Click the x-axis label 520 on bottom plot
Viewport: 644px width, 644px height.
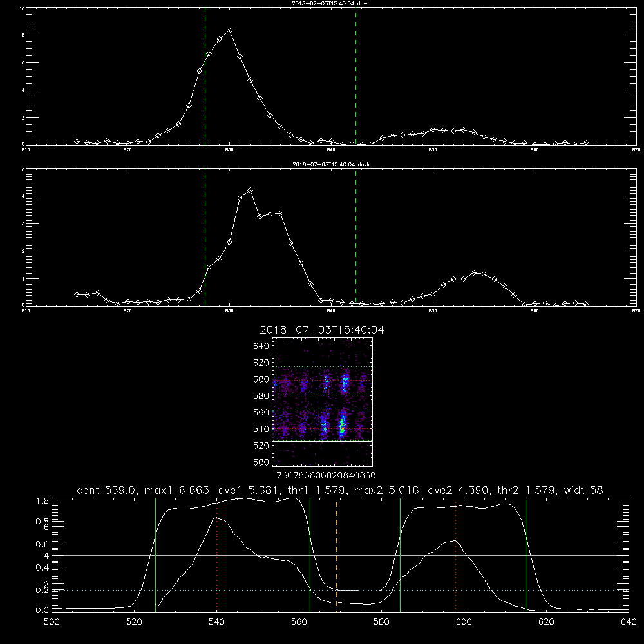[134, 622]
